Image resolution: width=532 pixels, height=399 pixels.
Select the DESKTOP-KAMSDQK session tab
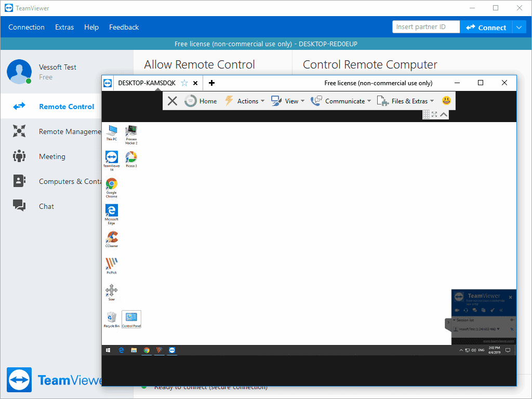[x=147, y=83]
